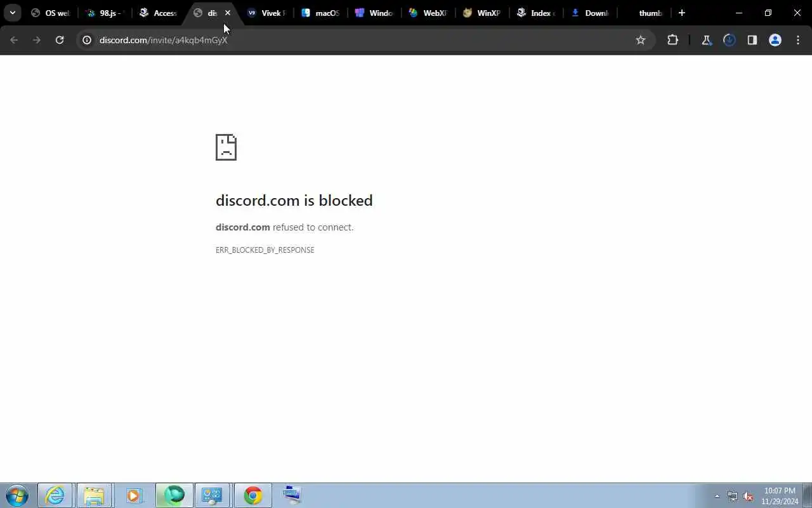View site information icon in address bar

point(88,40)
